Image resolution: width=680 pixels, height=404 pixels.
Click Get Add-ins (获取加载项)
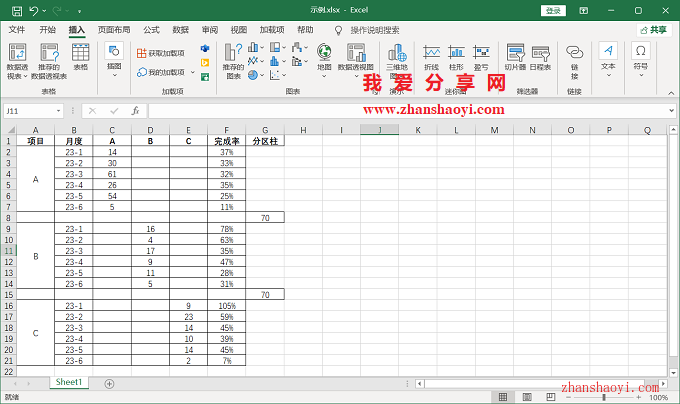pyautogui.click(x=160, y=53)
